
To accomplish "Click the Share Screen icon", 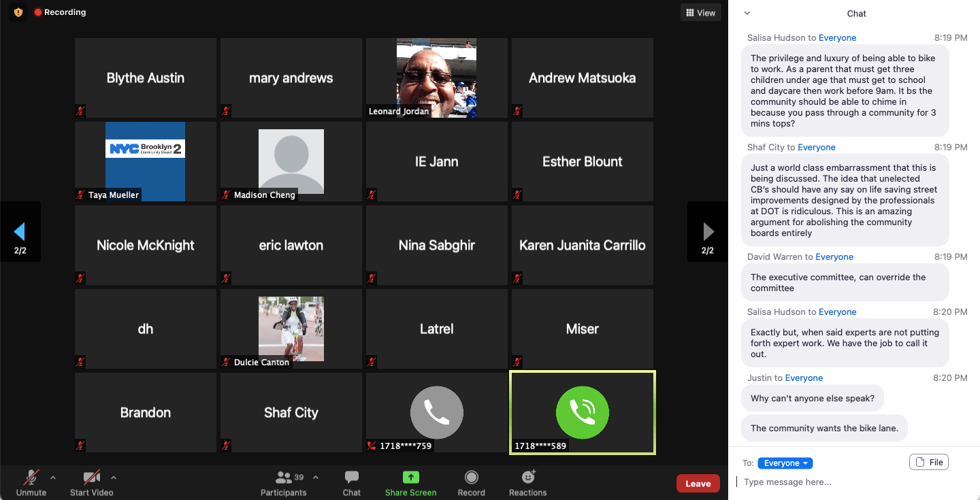I will pos(410,478).
